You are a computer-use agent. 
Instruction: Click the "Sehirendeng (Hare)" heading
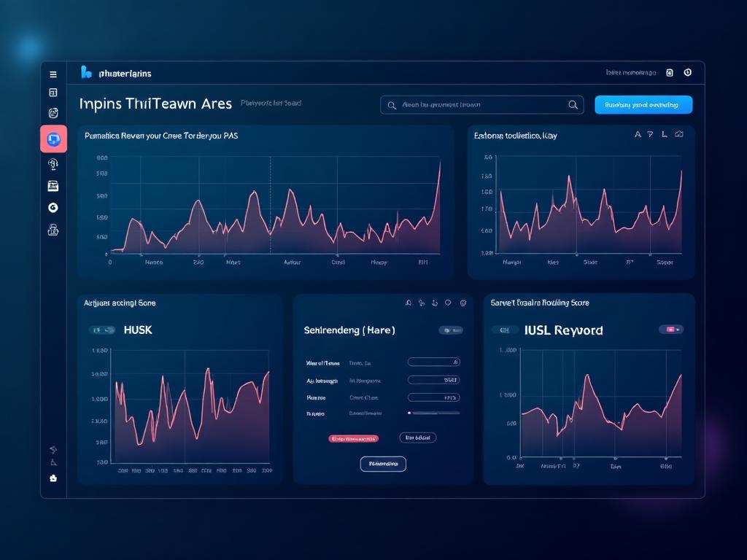(x=349, y=330)
